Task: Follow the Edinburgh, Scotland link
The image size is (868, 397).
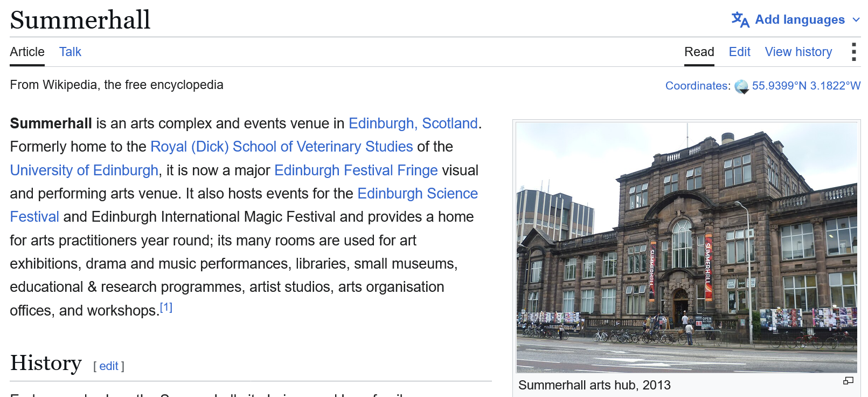Action: [413, 124]
